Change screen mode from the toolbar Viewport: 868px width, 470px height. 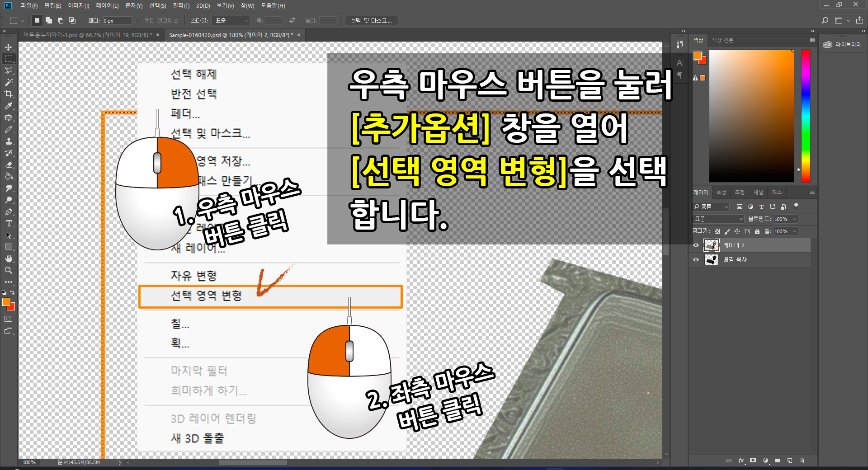pos(9,331)
